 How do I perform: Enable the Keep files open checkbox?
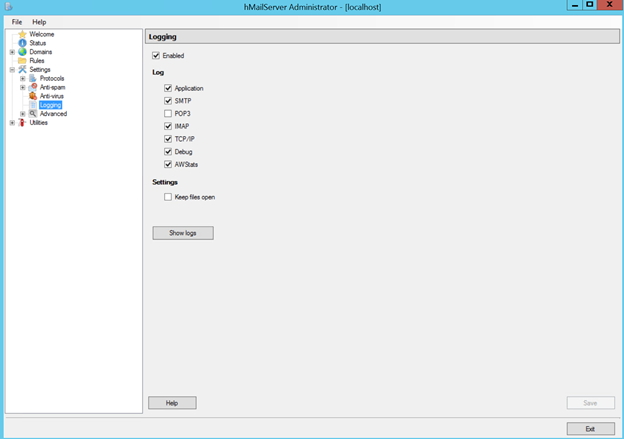tap(168, 197)
